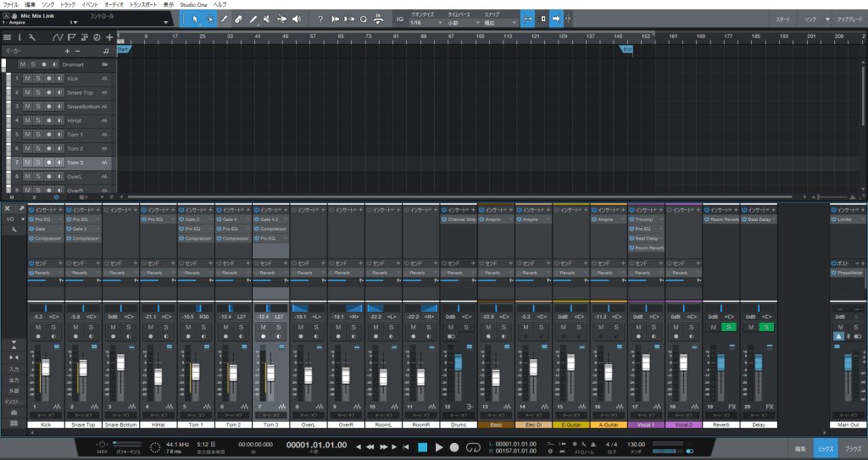Click the ミックス (Mix) button
Screen dimensions: 868x460
[824, 447]
